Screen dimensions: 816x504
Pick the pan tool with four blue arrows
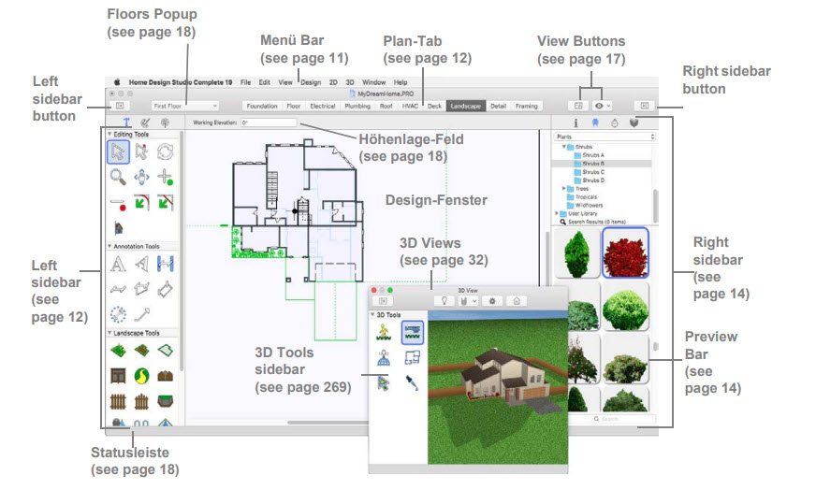tap(141, 177)
